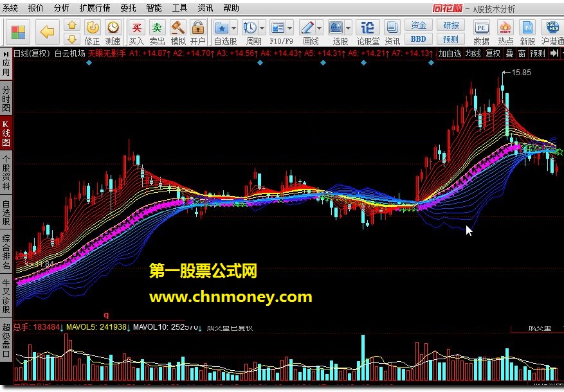Open the 资讯 menu in menu bar
This screenshot has height=392, width=564.
[x=205, y=8]
